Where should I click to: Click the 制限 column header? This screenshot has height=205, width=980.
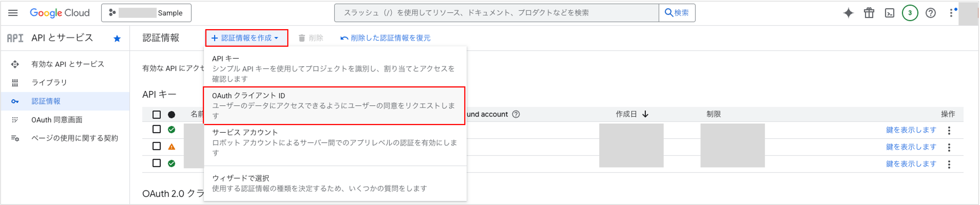[x=714, y=114]
